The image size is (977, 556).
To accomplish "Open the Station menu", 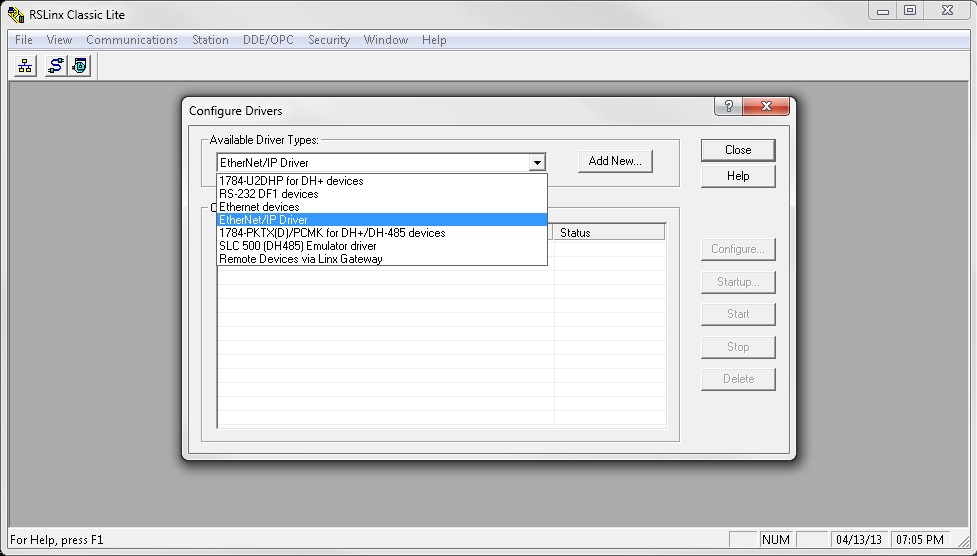I will click(210, 40).
